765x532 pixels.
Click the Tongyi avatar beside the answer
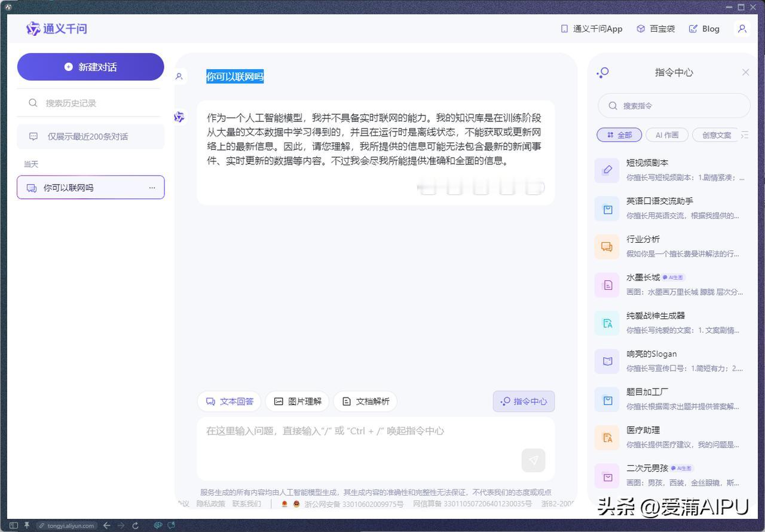pos(179,117)
